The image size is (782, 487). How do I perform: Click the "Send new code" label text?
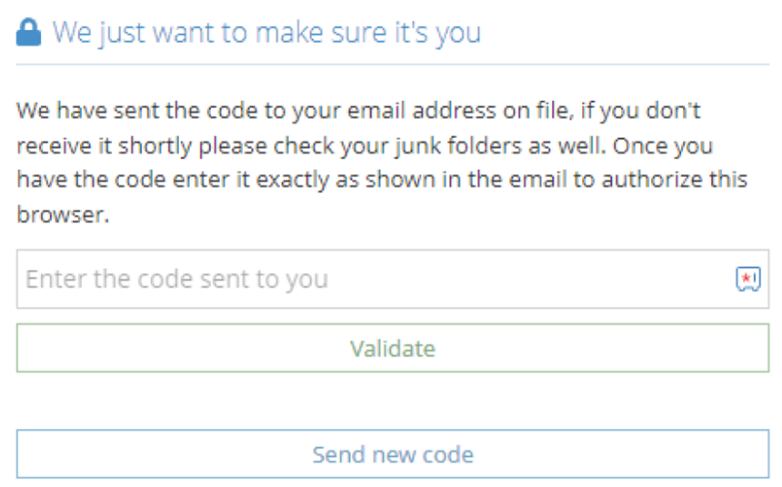point(392,455)
